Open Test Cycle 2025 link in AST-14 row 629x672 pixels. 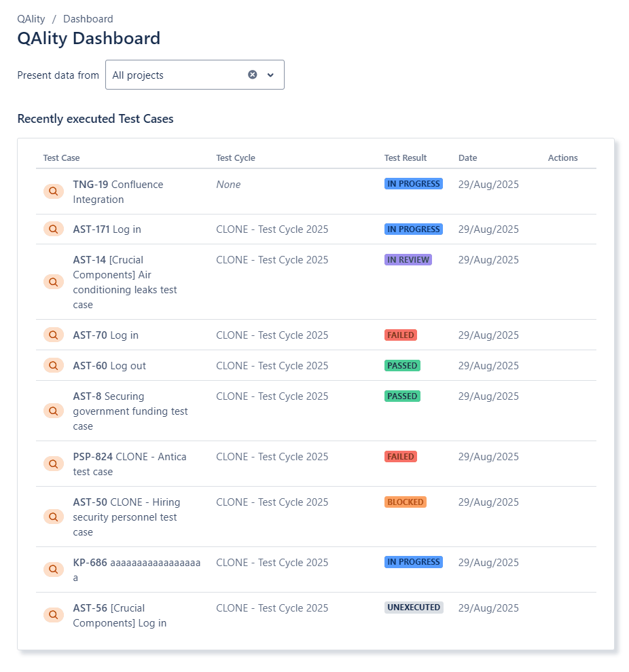[272, 260]
